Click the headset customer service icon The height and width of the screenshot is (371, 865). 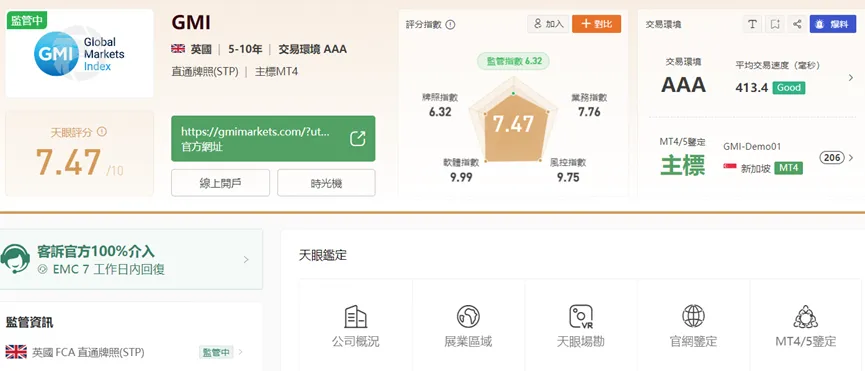(x=15, y=259)
